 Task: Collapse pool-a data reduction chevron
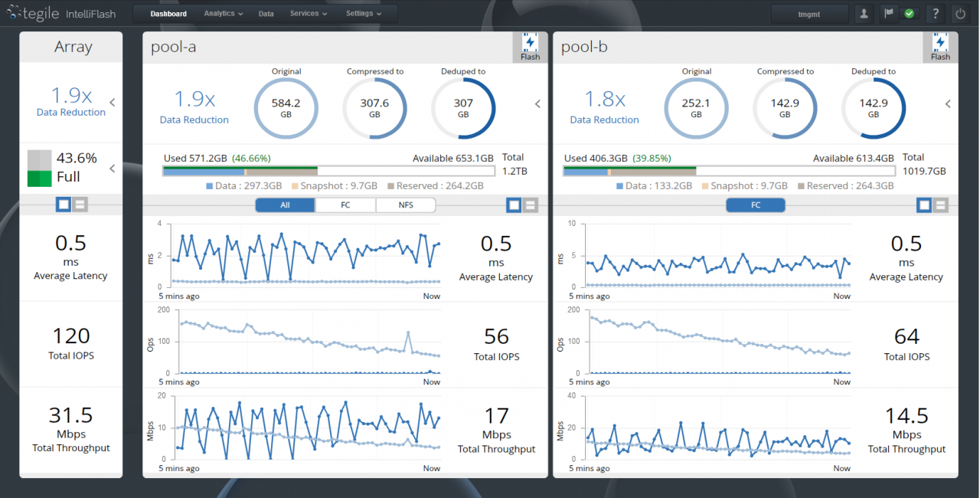coord(537,104)
